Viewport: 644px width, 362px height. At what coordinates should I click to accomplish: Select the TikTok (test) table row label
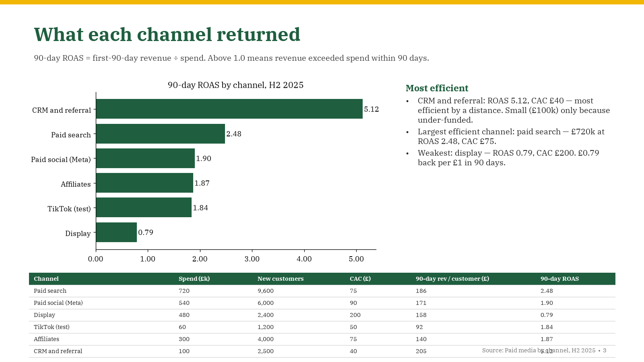click(x=52, y=327)
